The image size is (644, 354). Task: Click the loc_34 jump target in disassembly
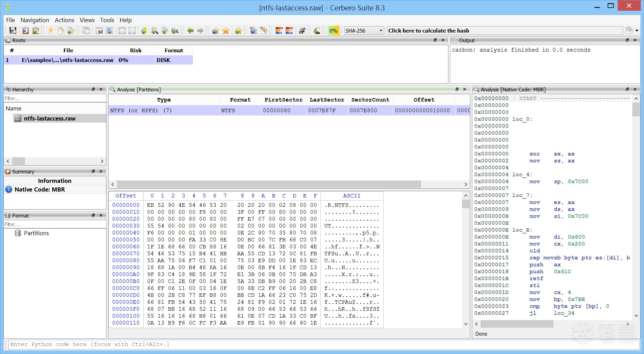click(564, 313)
